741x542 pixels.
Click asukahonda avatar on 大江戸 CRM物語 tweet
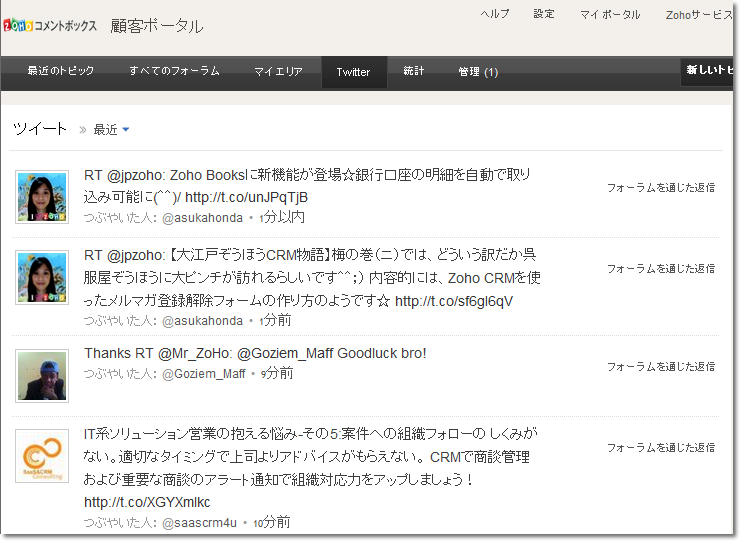tap(42, 277)
